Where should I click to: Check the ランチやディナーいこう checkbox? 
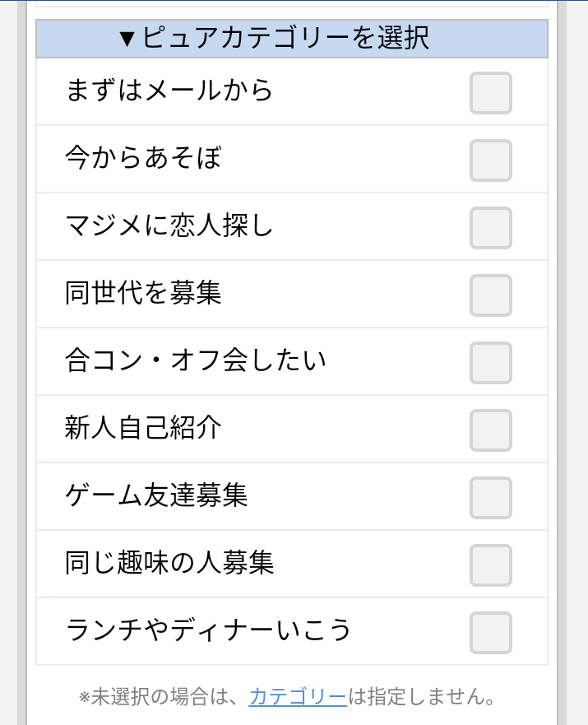491,633
